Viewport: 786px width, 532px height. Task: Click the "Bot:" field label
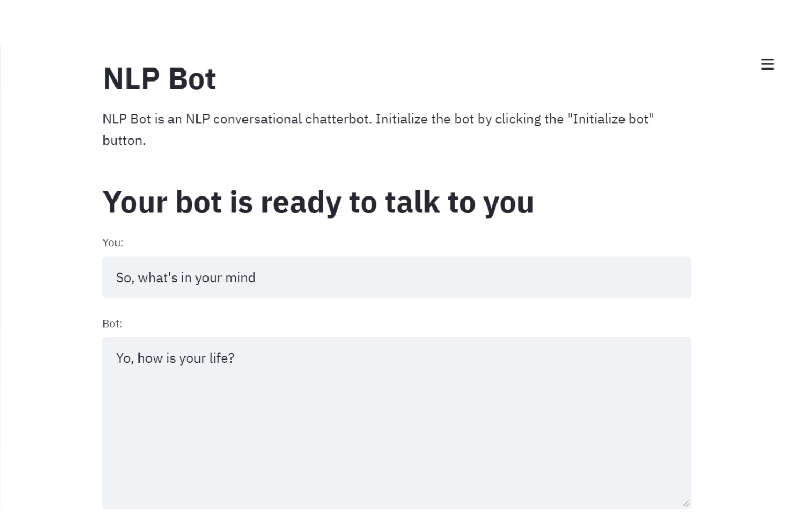112,323
